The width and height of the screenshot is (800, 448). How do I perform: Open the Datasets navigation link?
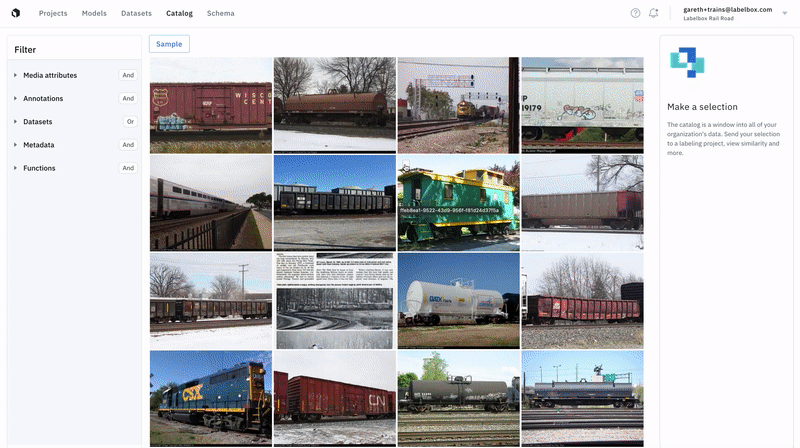136,13
